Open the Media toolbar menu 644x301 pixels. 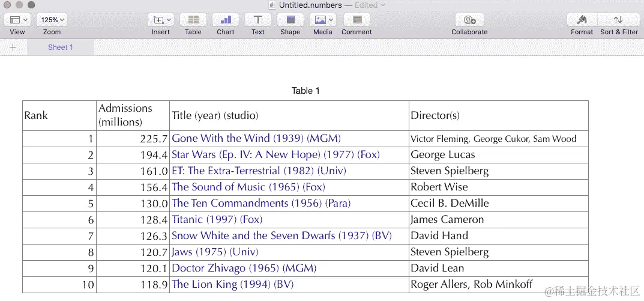click(x=323, y=20)
